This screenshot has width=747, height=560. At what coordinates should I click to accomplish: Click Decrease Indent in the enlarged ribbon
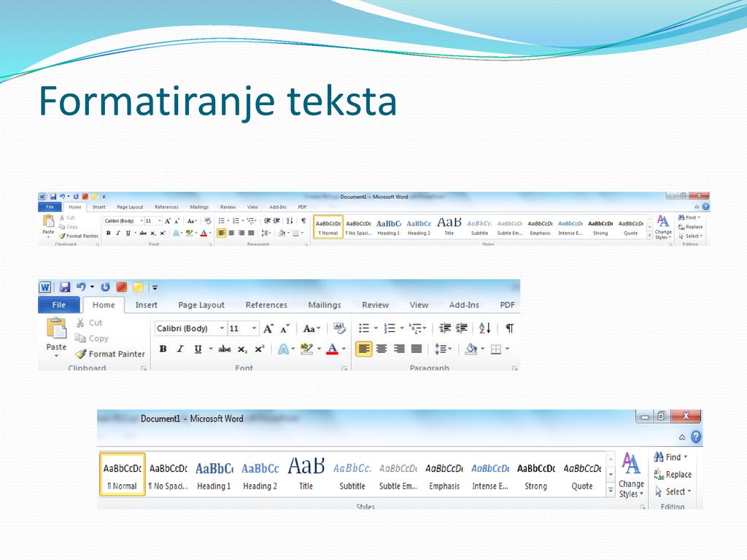point(445,328)
